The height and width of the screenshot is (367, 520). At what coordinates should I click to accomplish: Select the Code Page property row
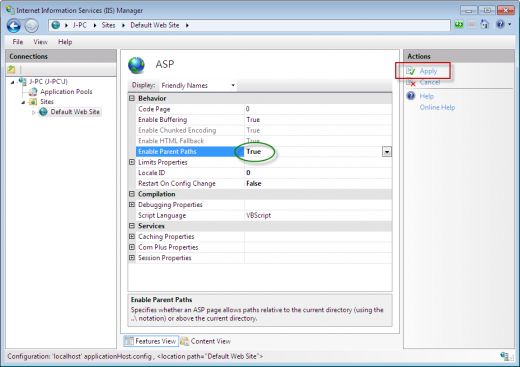click(264, 109)
